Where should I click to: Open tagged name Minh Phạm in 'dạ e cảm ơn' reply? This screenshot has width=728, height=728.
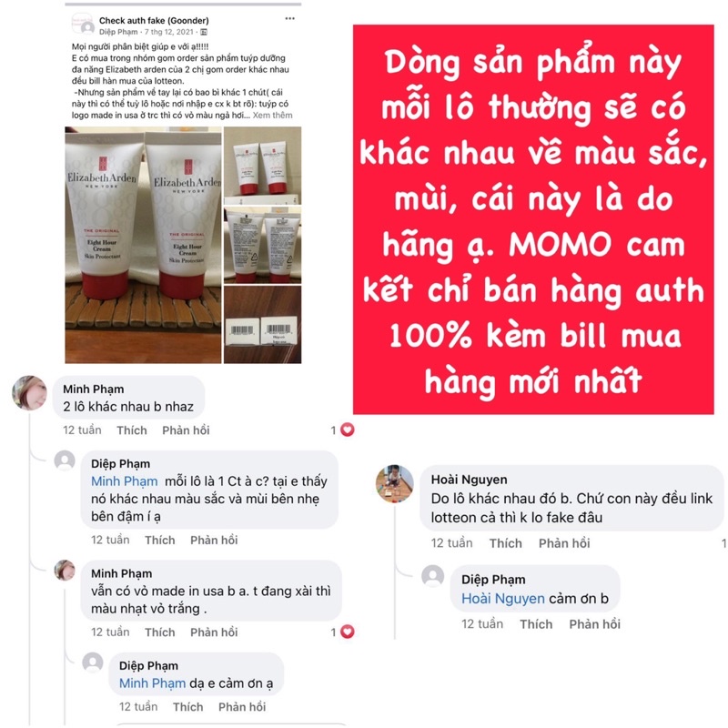click(x=152, y=683)
